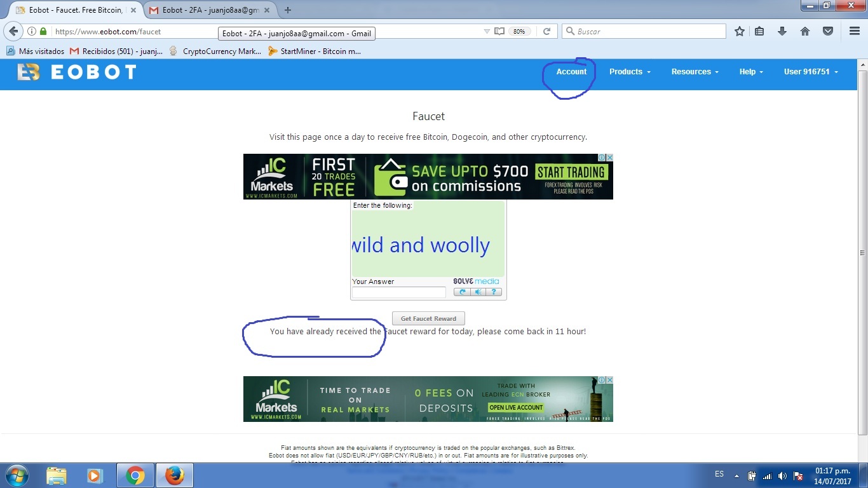Launch Windows Media Player from taskbar

click(95, 475)
